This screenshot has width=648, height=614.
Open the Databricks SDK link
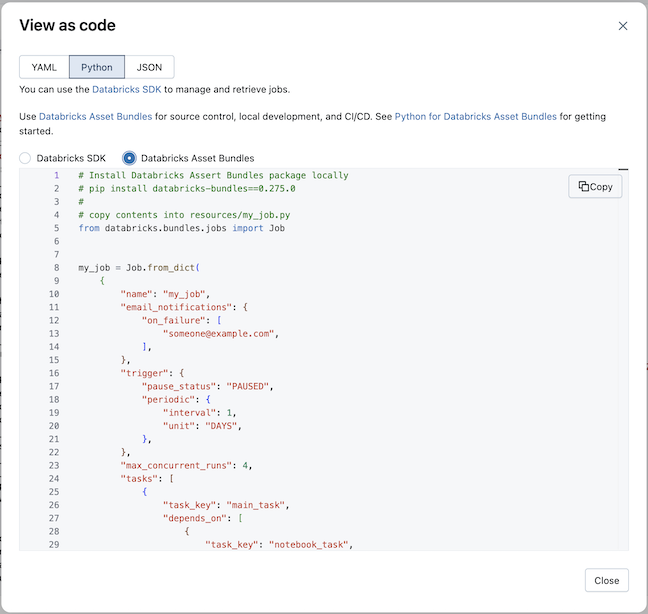[134, 90]
